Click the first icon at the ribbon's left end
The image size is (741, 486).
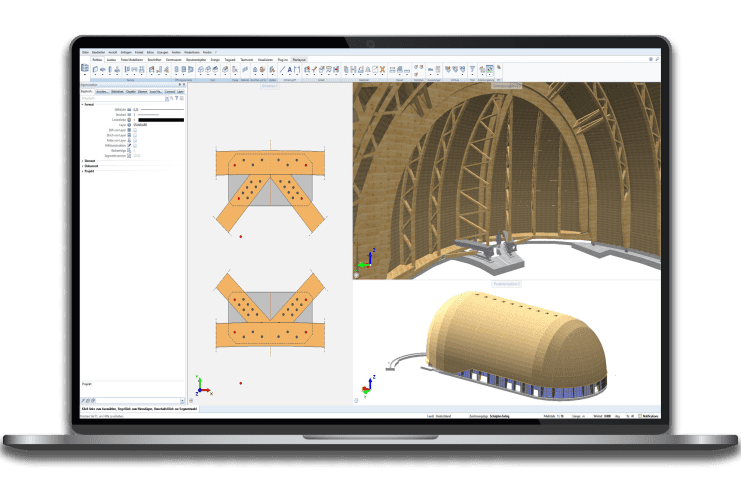[x=84, y=70]
